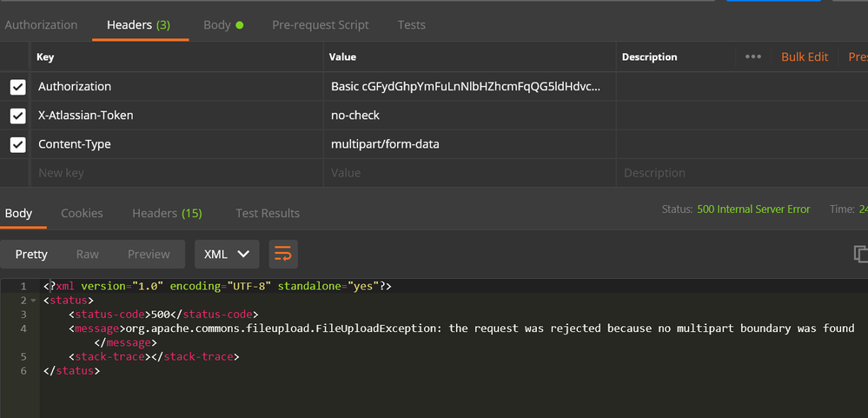Viewport: 868px width, 418px height.
Task: Click the multipart/form-data value cell
Action: (x=469, y=144)
